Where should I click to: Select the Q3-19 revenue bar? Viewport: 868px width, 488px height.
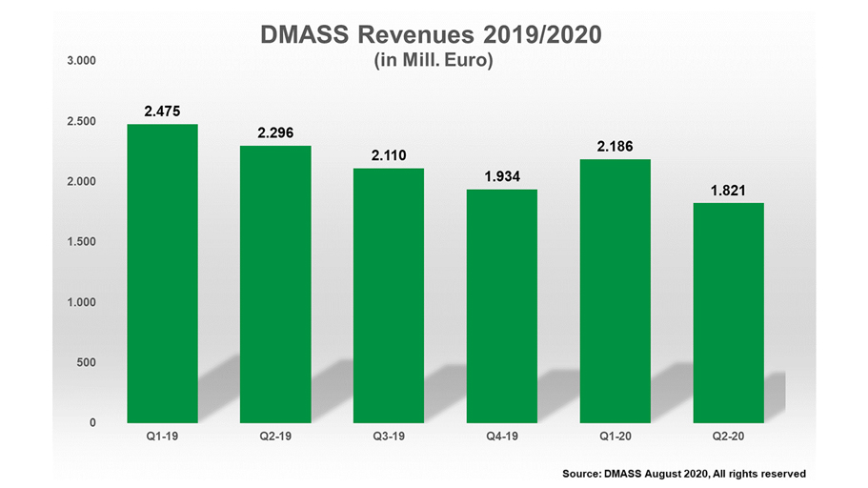pos(388,295)
